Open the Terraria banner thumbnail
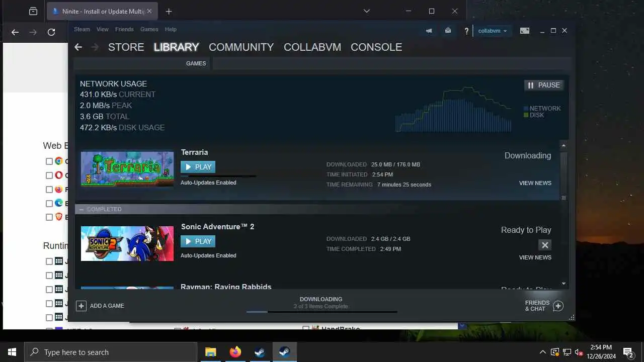Screen dimensions: 644x362 click(x=127, y=169)
